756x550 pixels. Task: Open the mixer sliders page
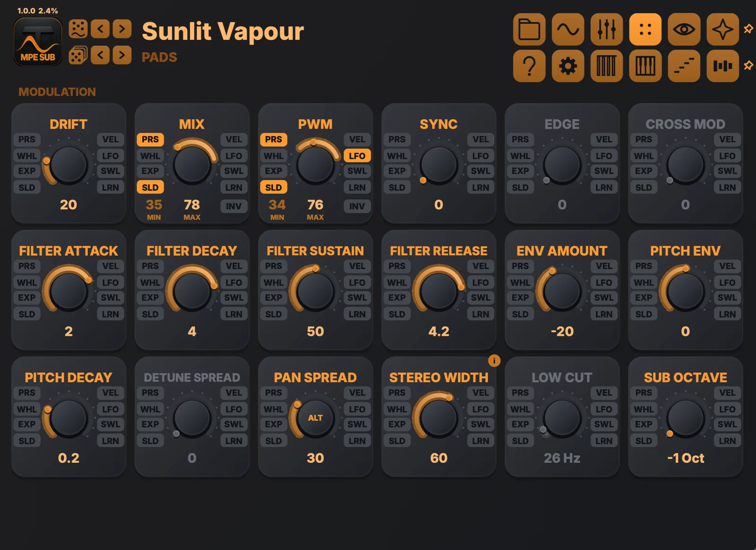(607, 29)
